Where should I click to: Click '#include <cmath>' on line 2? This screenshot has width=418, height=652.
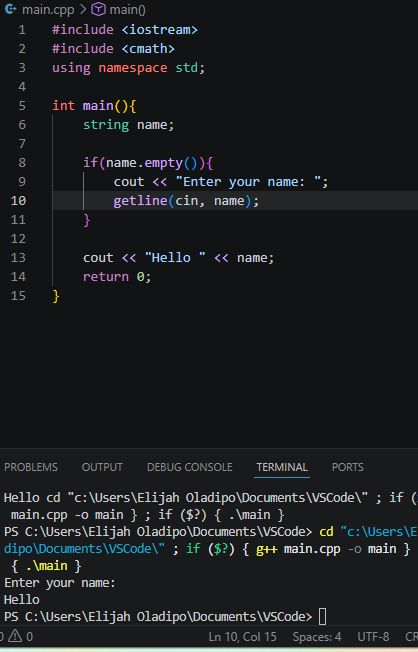[113, 49]
